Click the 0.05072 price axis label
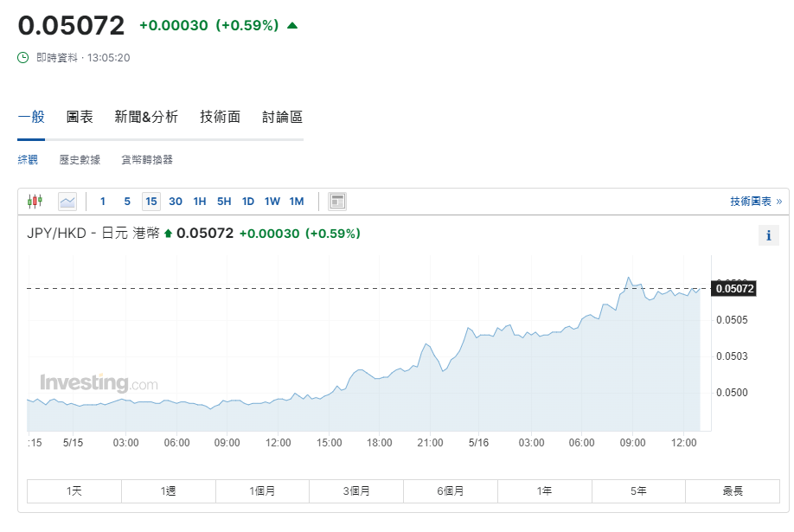This screenshot has width=794, height=532. point(733,289)
